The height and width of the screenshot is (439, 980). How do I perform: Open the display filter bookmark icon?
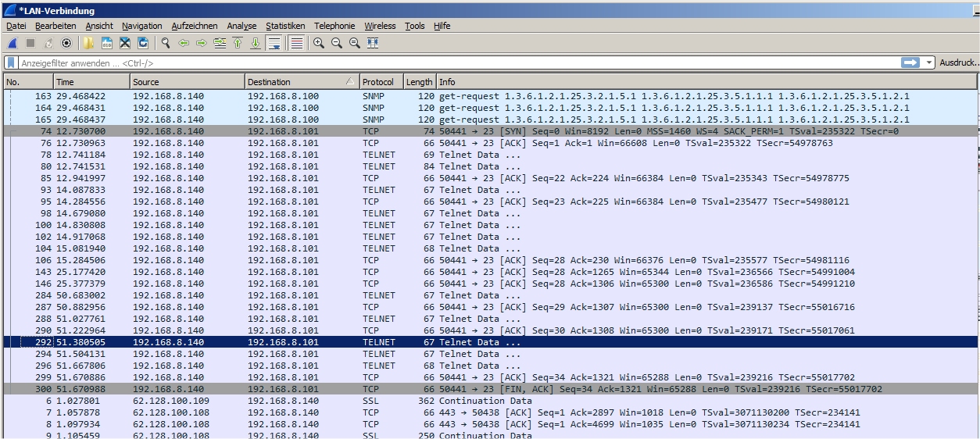point(11,62)
